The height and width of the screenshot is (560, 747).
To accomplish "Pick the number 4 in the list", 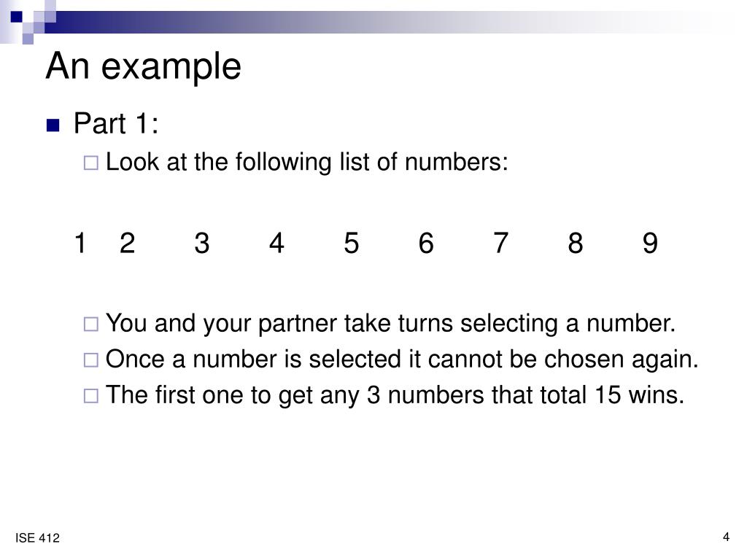I will (x=276, y=243).
